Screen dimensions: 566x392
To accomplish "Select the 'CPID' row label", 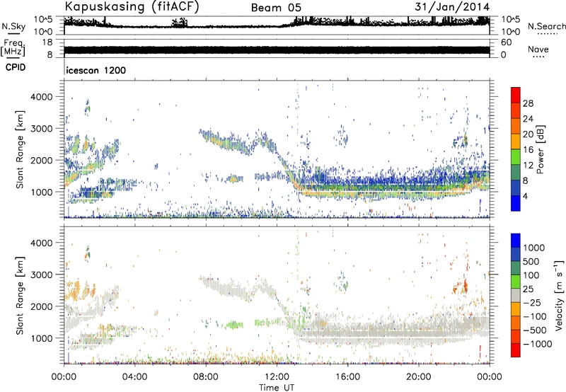I will point(16,67).
